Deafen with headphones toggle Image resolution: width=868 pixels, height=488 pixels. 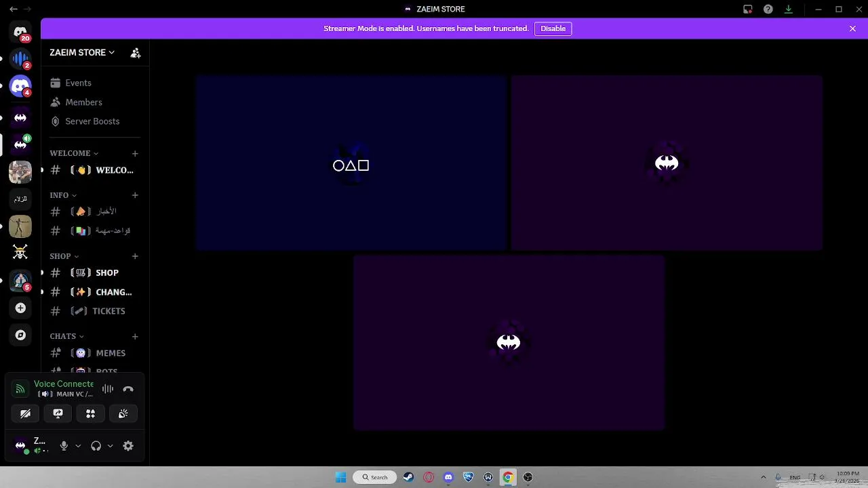[x=96, y=445]
